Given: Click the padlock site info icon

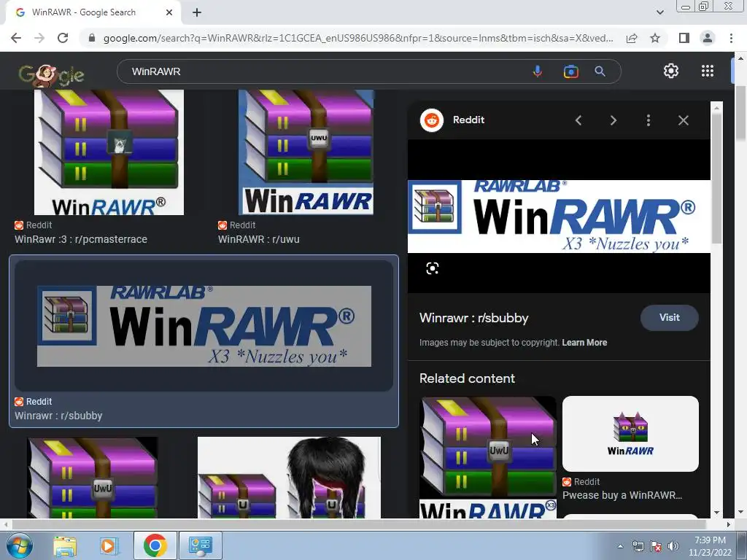Looking at the screenshot, I should click(92, 38).
